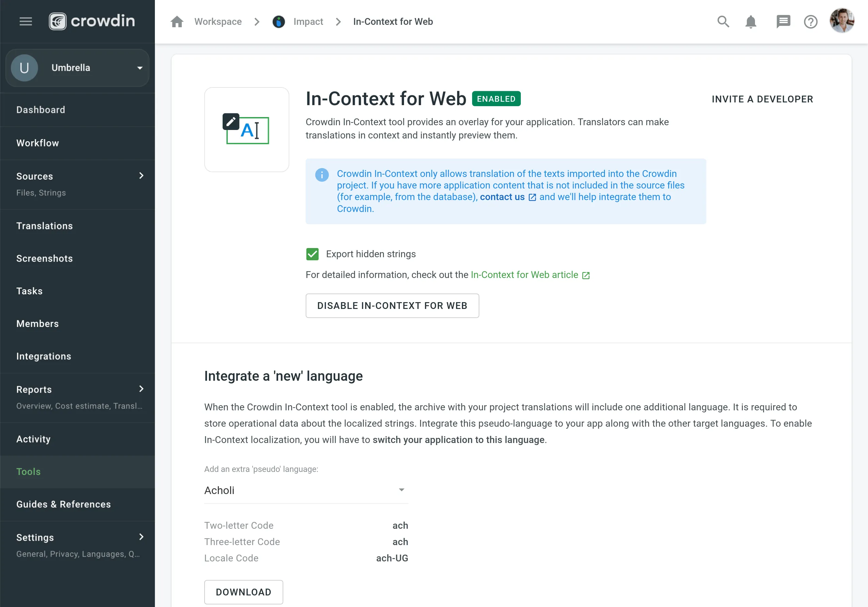Toggle the Export hidden strings checkbox
Screen dimensions: 868x607
312,253
